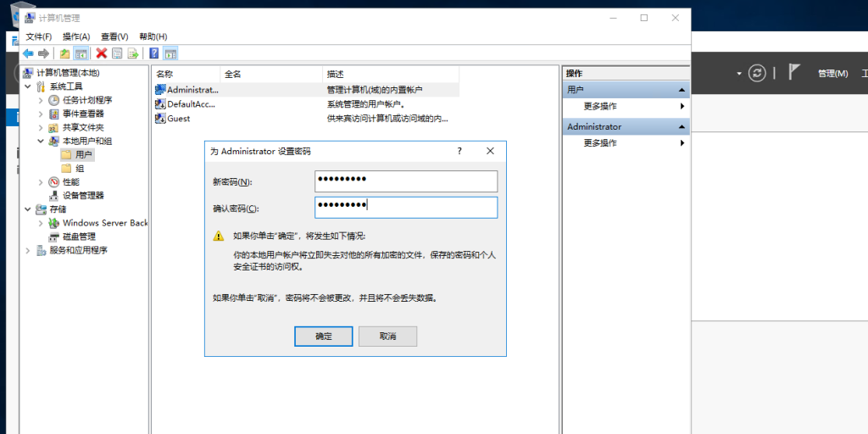868x434 pixels.
Task: Expand the 共享文件夹 tree node
Action: [x=41, y=127]
